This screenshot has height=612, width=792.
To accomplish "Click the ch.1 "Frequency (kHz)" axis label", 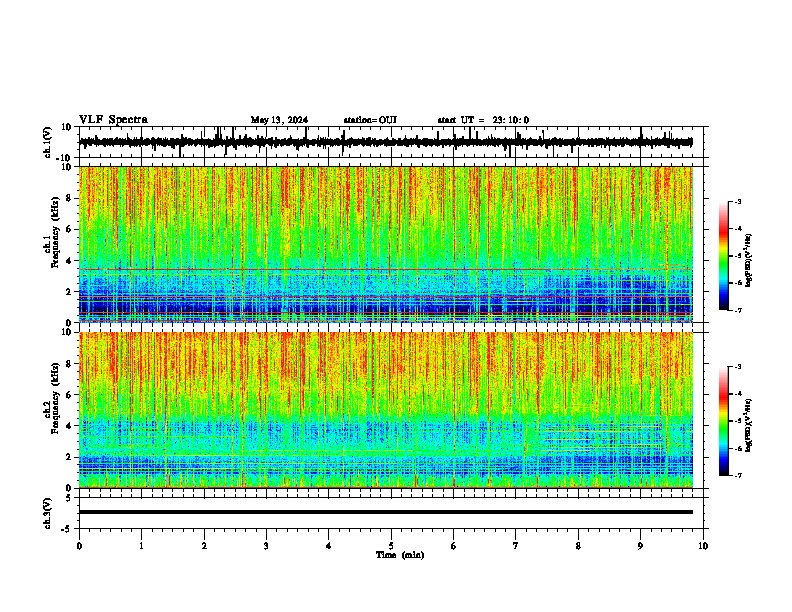I will coord(55,232).
